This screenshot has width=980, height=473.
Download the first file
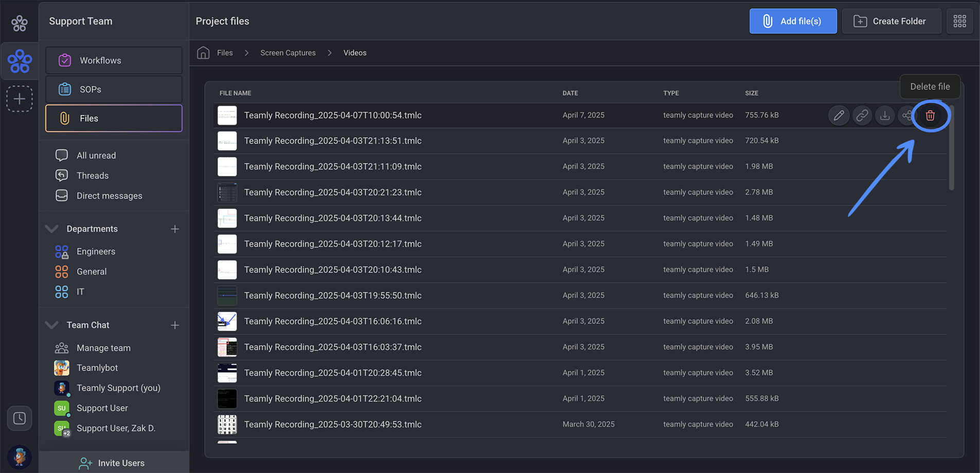click(x=885, y=115)
